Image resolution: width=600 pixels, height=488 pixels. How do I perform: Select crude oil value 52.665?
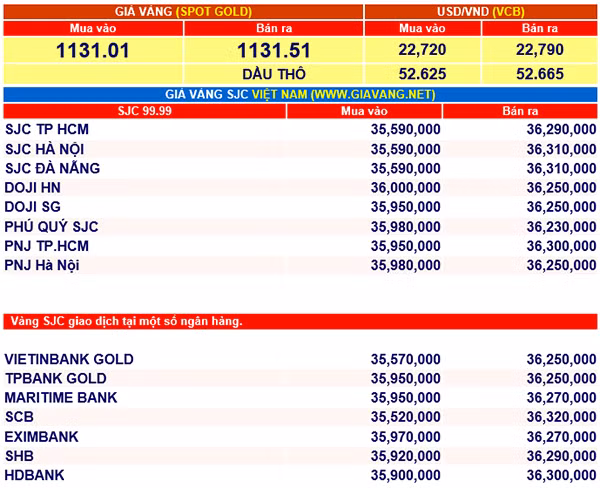tap(540, 74)
